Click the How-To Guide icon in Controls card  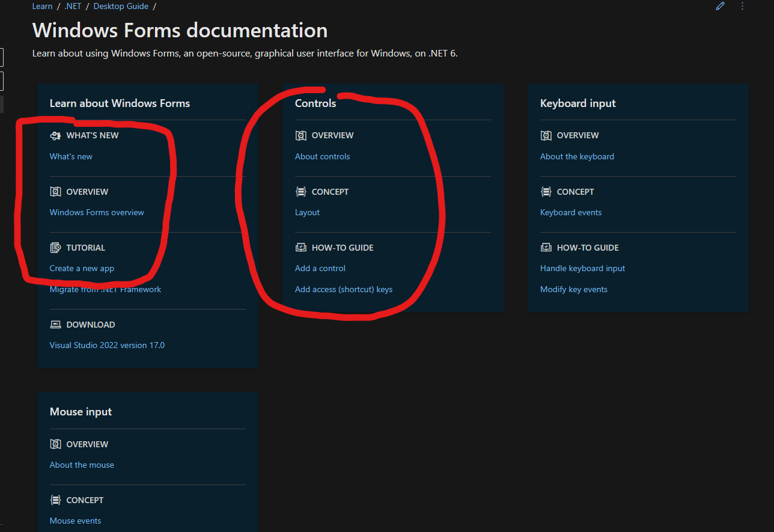coord(300,248)
